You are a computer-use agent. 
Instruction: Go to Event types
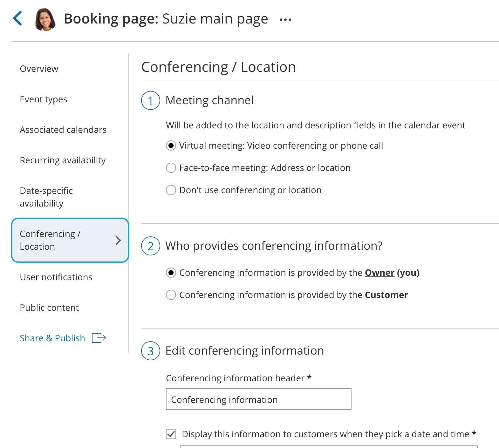click(x=44, y=99)
